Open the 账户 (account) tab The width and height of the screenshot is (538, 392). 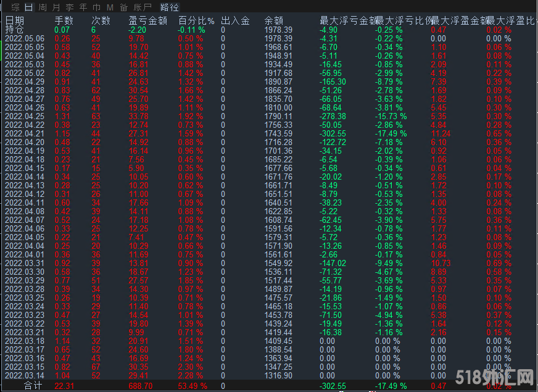coord(143,7)
